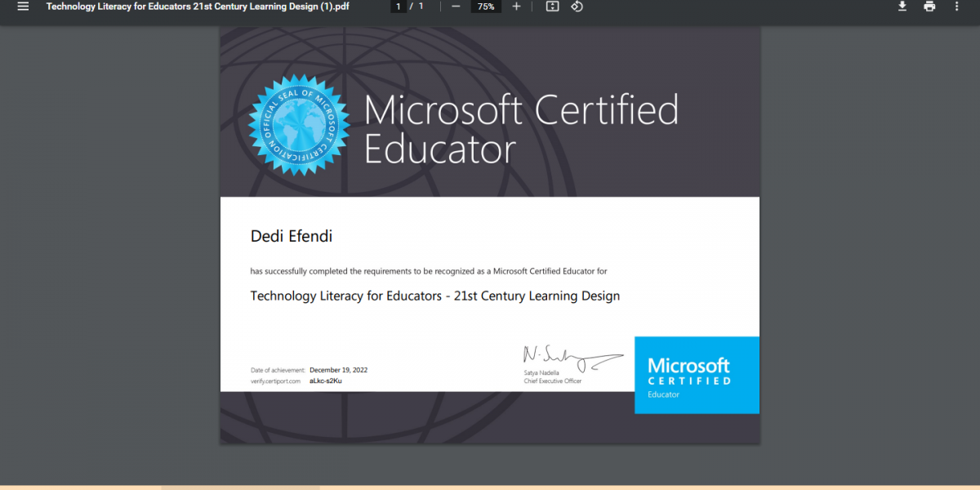980x490 pixels.
Task: Click Satya Nadella's signature
Action: coord(572,357)
